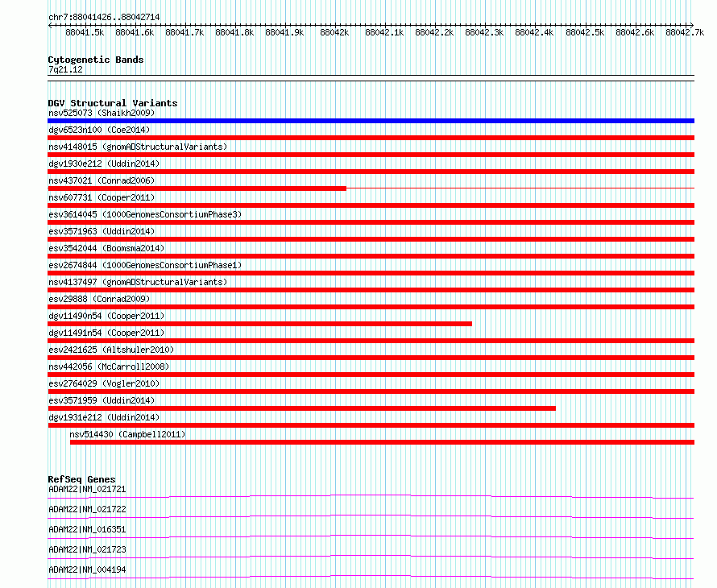Click the 88042.7k ruler tick label
Viewport: 717px width, 588px height.
point(685,32)
